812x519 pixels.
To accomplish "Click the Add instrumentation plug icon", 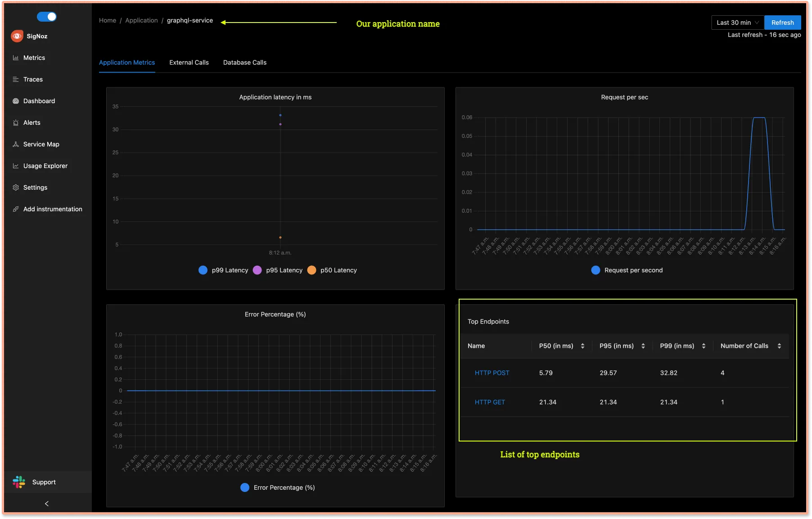I will pos(16,209).
